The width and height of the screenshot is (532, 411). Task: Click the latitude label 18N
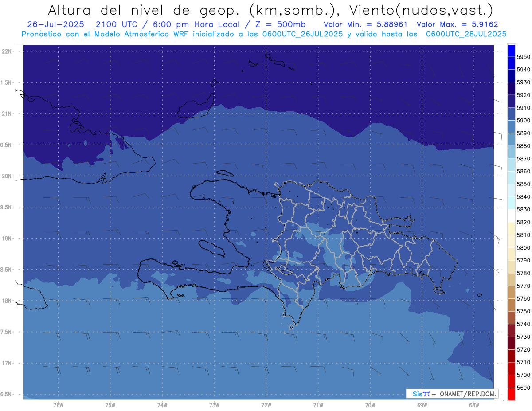click(x=6, y=301)
